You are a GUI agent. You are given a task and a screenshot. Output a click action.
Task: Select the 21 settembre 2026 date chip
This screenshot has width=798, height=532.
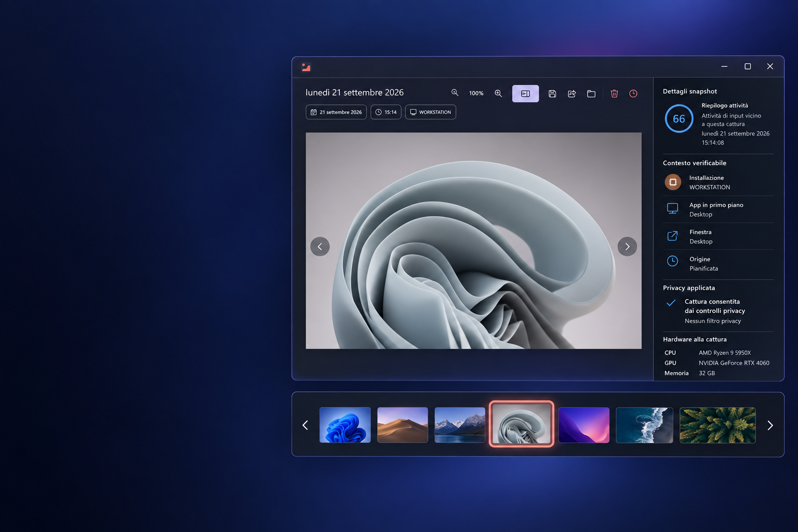pyautogui.click(x=336, y=112)
